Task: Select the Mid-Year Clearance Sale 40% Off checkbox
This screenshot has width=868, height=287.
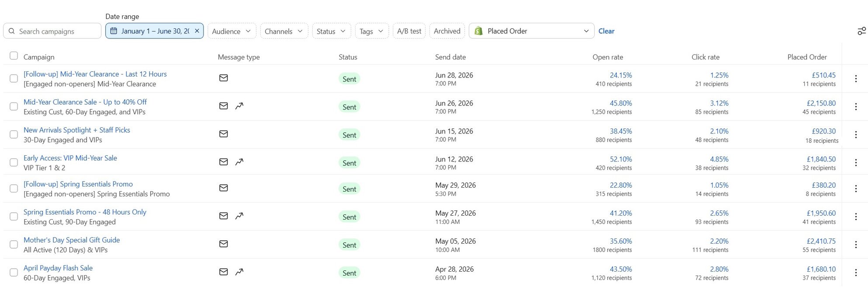Action: [x=14, y=106]
